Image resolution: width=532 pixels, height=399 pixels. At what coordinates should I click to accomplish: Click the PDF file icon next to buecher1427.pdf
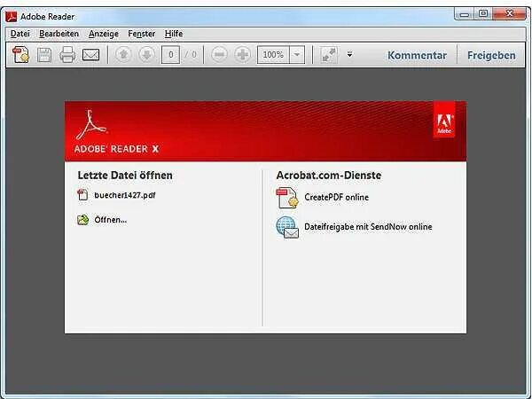pyautogui.click(x=82, y=195)
